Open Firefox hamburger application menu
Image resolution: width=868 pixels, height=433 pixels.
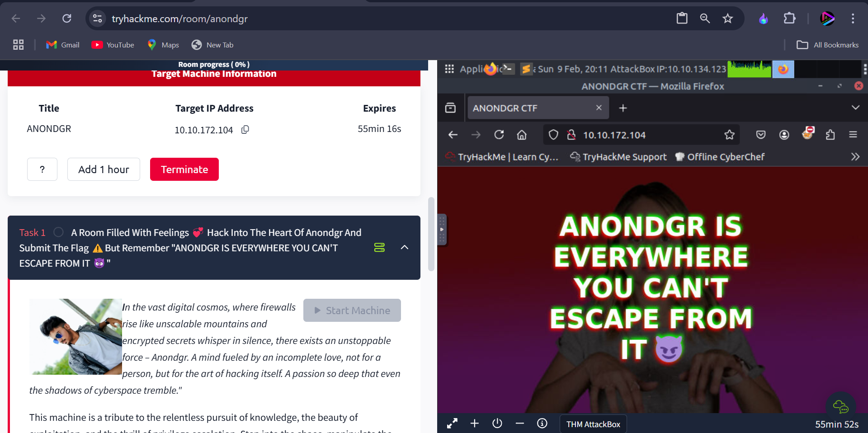pos(853,135)
